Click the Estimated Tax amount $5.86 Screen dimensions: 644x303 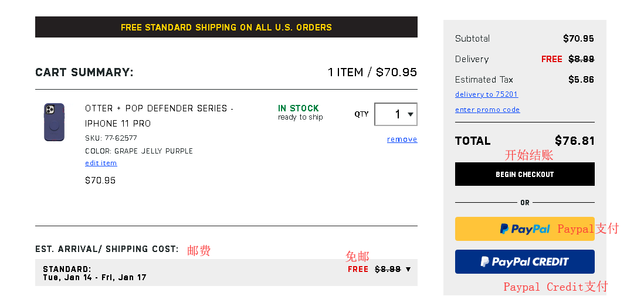(581, 80)
